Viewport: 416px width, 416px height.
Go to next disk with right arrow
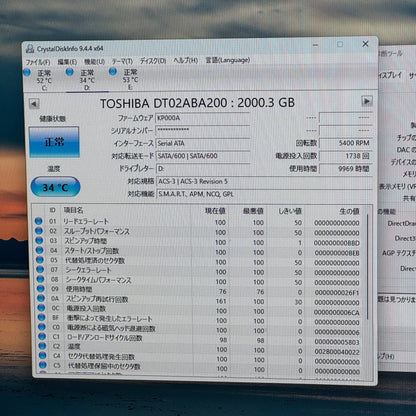pos(367,101)
